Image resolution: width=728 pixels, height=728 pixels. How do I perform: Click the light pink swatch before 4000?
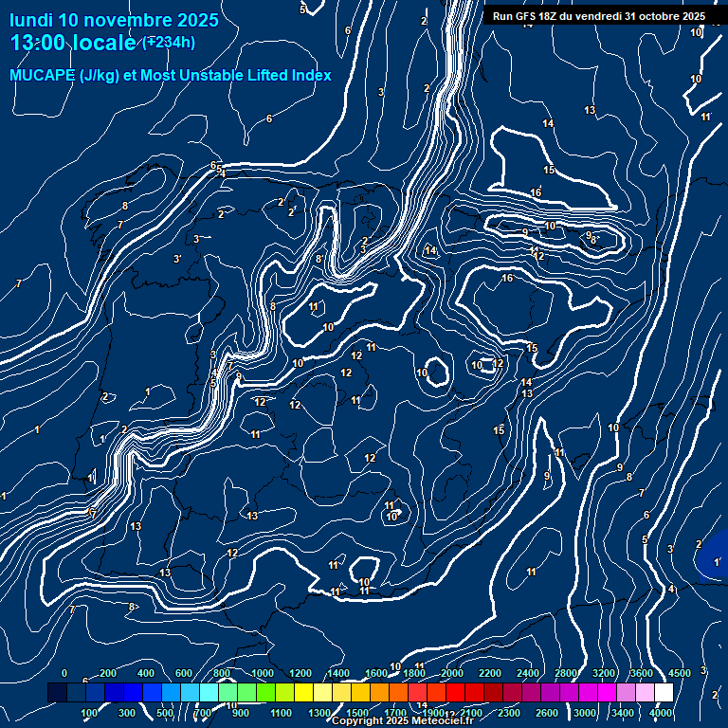(x=645, y=692)
